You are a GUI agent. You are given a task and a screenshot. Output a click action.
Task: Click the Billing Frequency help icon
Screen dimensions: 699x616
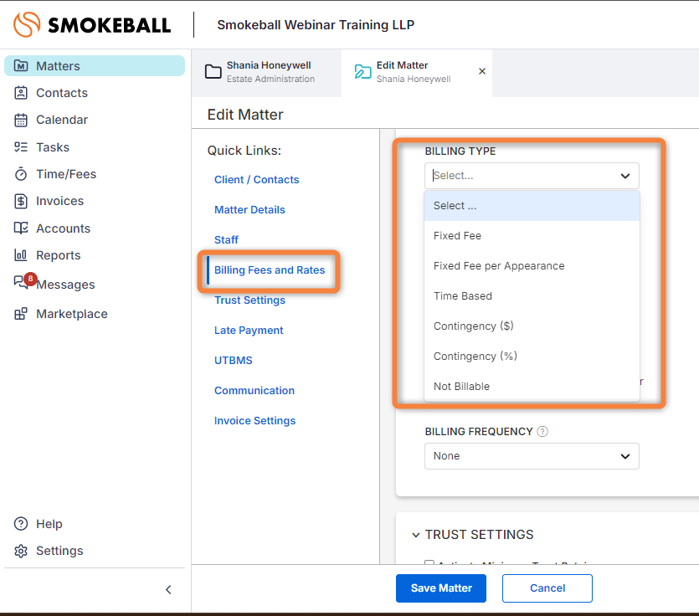[x=542, y=432]
